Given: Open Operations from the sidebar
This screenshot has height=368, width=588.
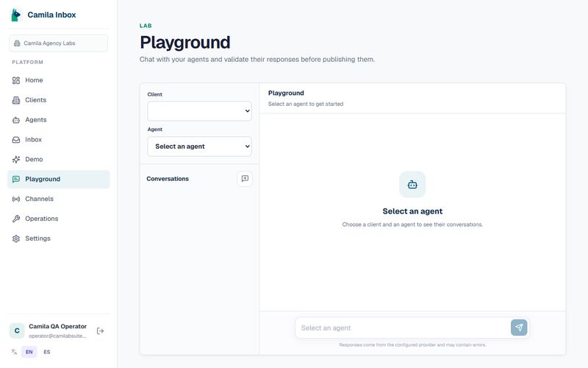Looking at the screenshot, I should 59,219.
